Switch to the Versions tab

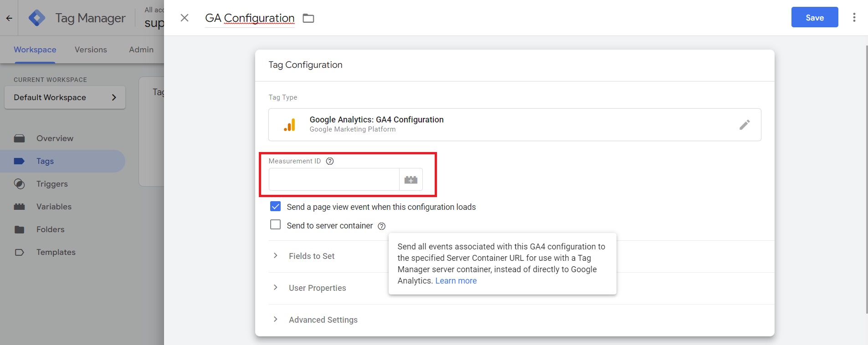tap(91, 50)
